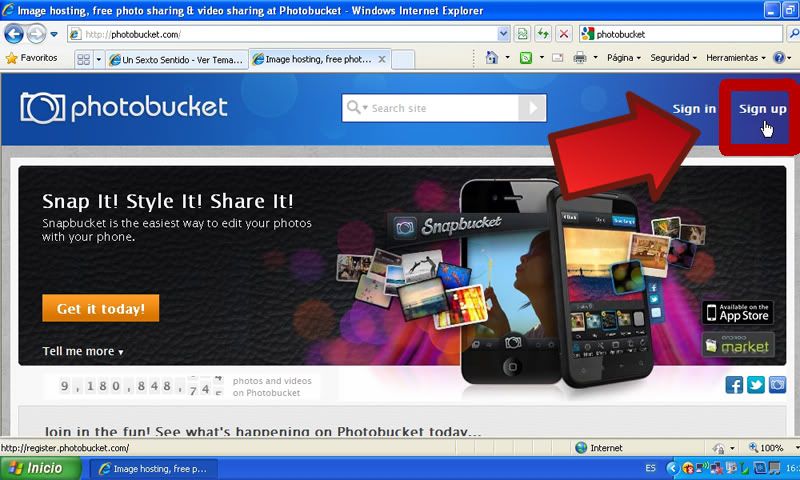Expand the Print dropdown arrow
The width and height of the screenshot is (800, 480).
point(595,58)
